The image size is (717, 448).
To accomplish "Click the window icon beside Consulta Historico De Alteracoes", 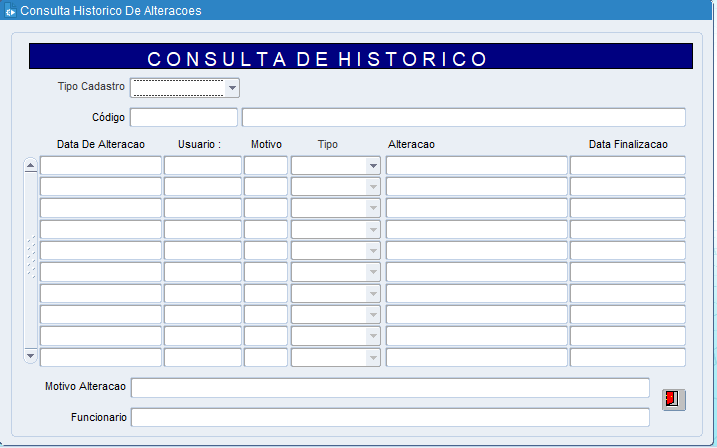I will [10, 11].
